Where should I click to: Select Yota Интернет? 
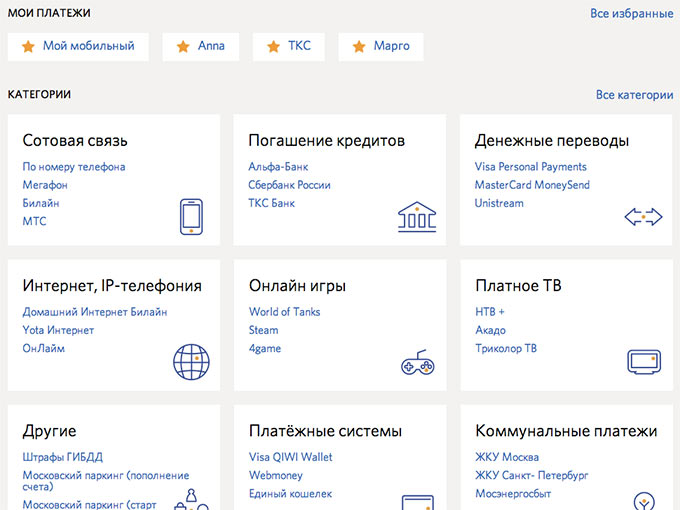(58, 330)
